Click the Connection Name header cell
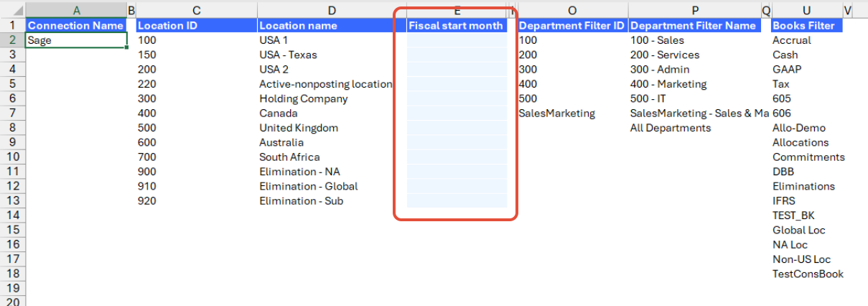868x306 pixels. click(x=76, y=25)
